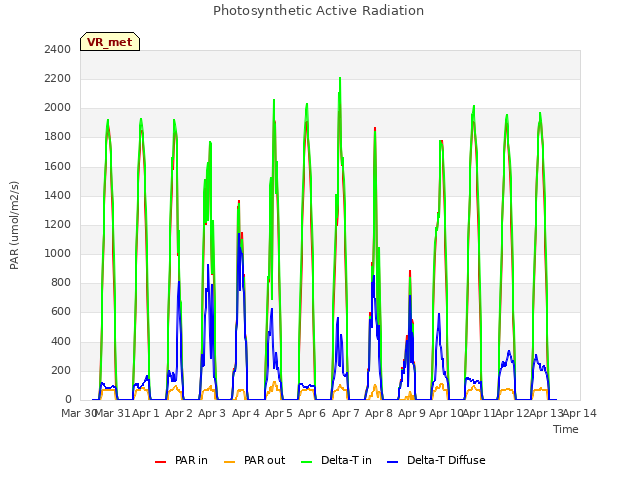The image size is (640, 480).
Task: Click the orange PAR out legend swatch
Action: tap(230, 462)
